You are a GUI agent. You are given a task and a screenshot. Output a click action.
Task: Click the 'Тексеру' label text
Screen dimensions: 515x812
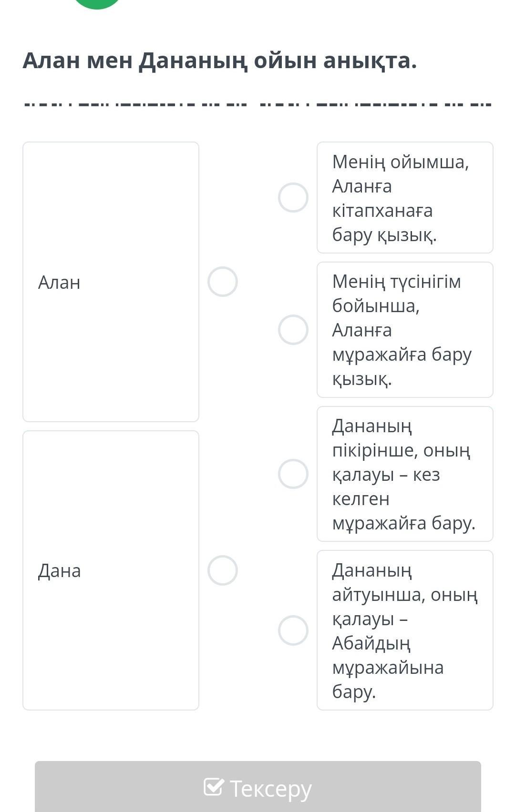[x=270, y=788]
